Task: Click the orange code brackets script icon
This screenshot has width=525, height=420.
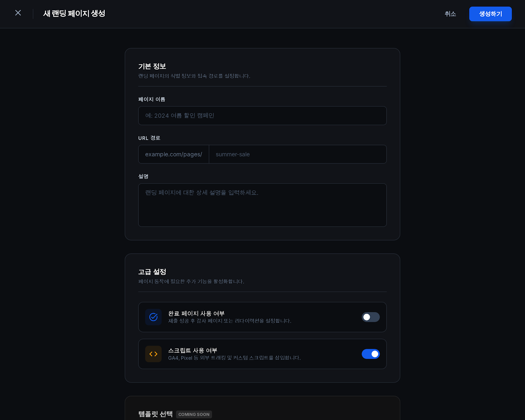Action: (x=153, y=354)
